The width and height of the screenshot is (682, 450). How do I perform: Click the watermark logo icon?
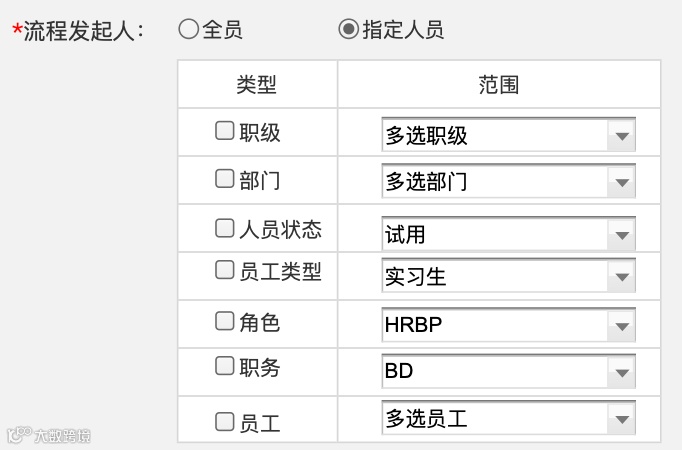(18, 435)
